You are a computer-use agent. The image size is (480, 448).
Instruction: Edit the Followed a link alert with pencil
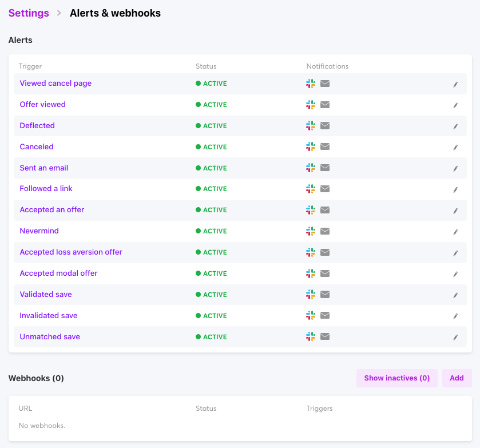click(455, 190)
